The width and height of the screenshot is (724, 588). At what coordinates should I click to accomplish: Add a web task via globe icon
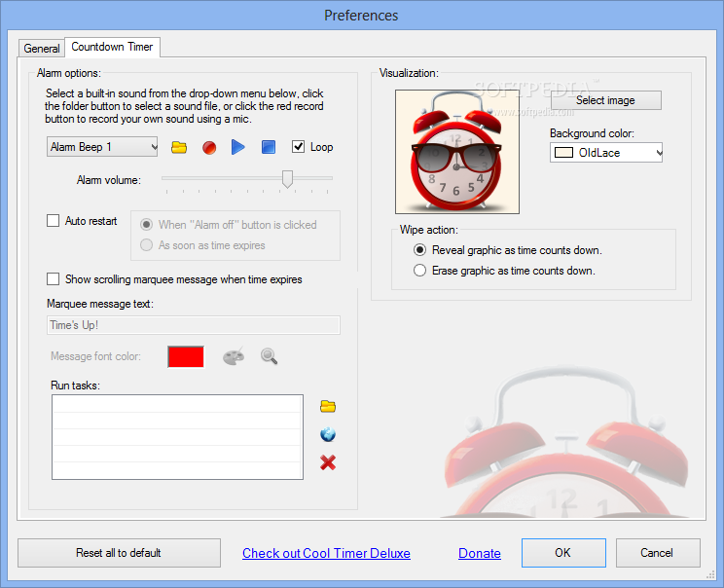pos(328,434)
